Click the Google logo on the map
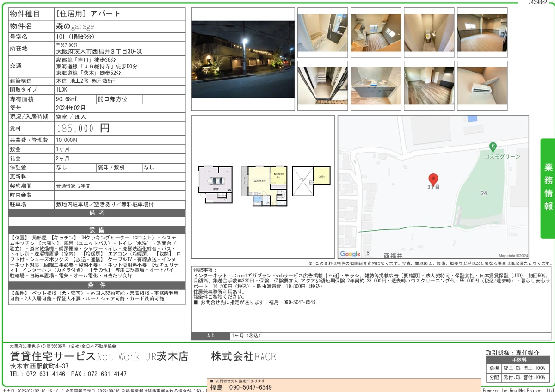This screenshot has width=555, height=392. pyautogui.click(x=350, y=254)
